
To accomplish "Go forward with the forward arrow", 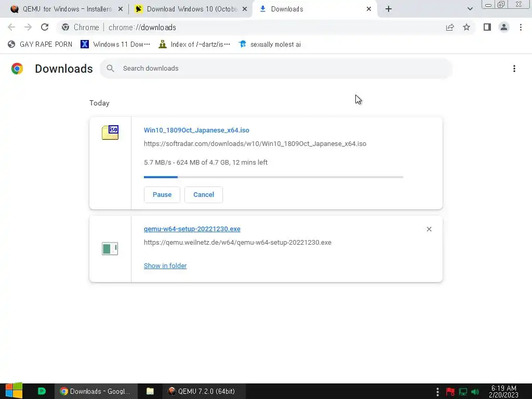I will coord(28,27).
